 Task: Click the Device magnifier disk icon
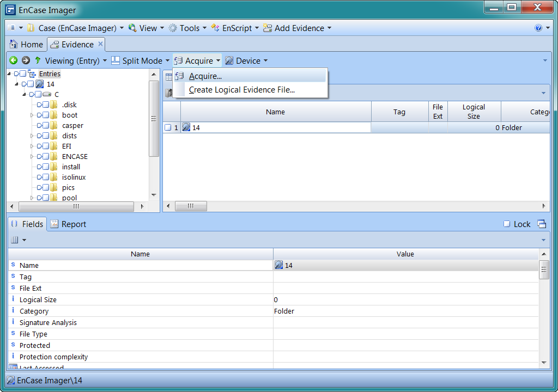[x=229, y=60]
